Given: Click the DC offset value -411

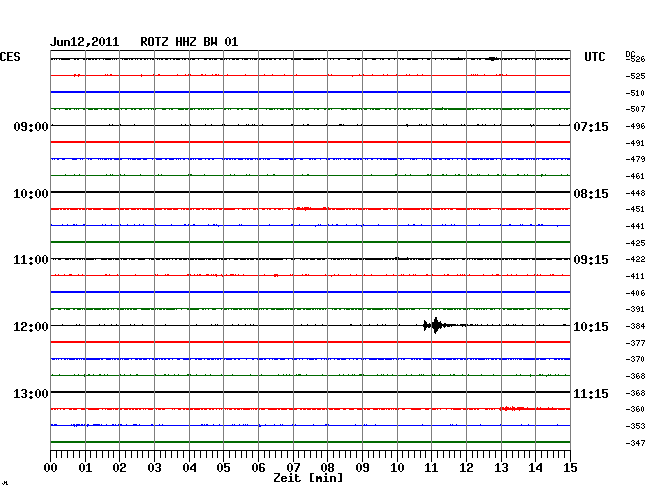Looking at the screenshot, I should (x=635, y=276).
